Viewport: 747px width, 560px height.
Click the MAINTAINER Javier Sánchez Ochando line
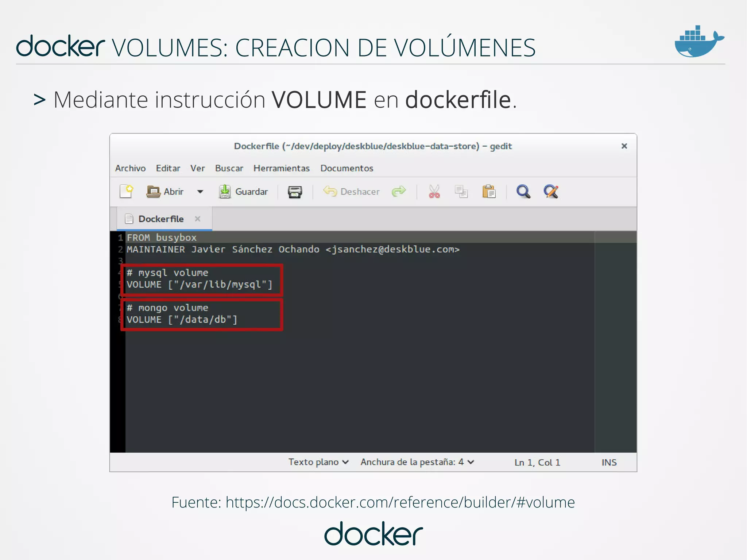click(x=293, y=250)
